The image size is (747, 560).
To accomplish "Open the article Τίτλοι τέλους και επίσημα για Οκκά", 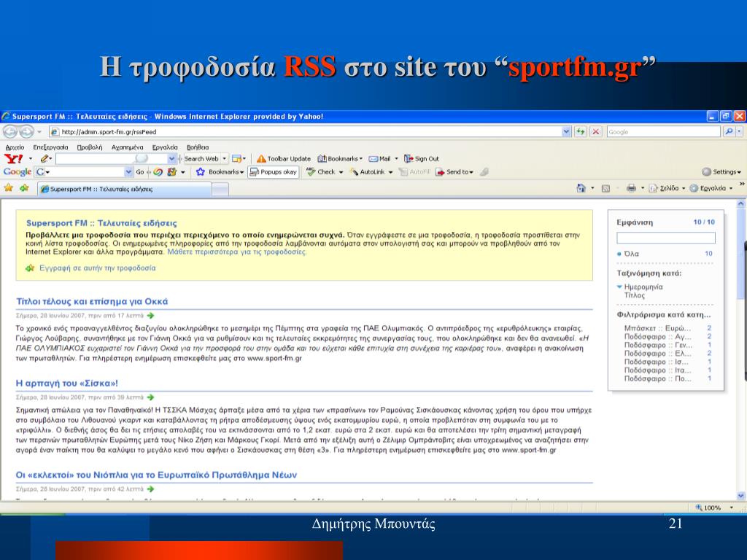I will (92, 301).
